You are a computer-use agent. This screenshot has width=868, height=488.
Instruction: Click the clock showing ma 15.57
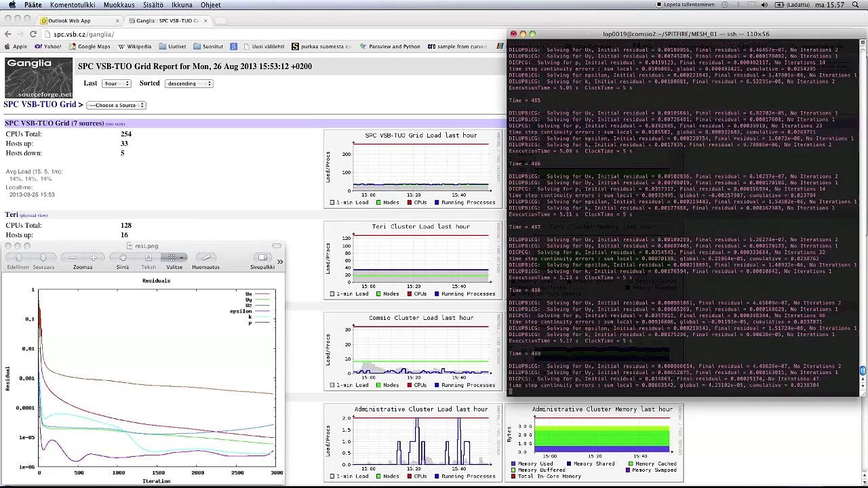[830, 5]
